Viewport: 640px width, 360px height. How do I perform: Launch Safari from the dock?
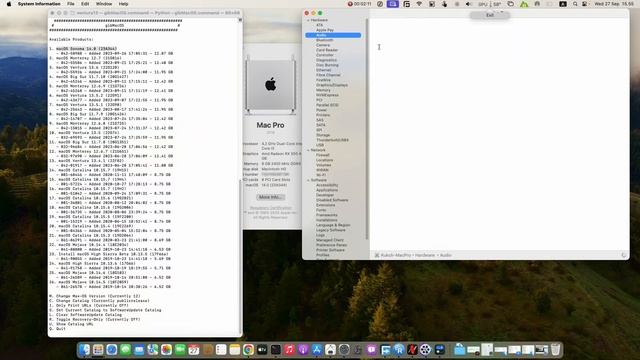(x=112, y=350)
